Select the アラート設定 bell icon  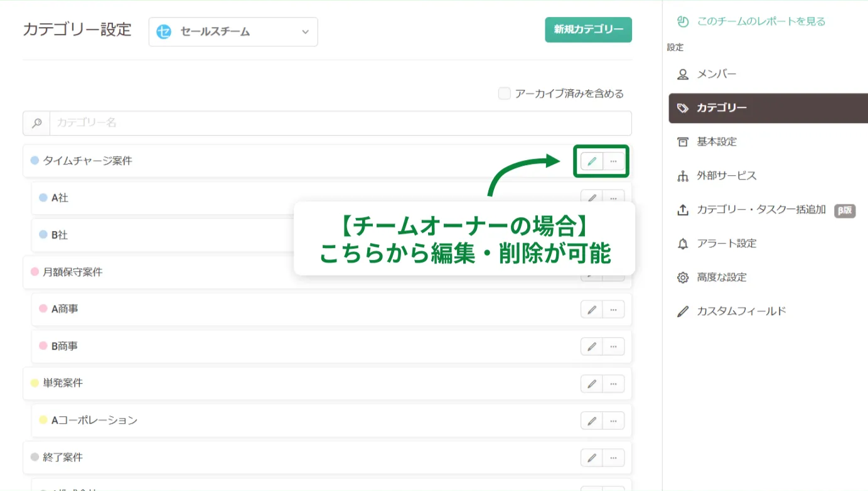click(x=682, y=244)
